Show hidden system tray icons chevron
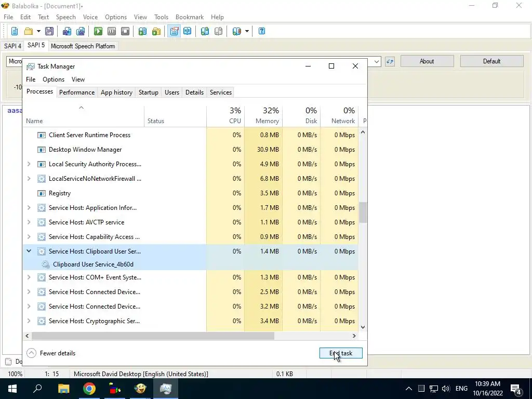 409,389
